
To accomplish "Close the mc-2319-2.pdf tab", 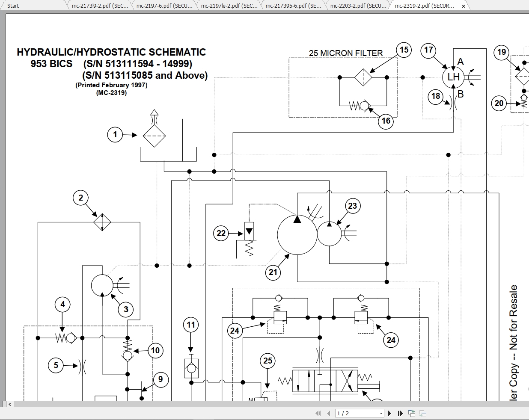I will click(x=464, y=6).
